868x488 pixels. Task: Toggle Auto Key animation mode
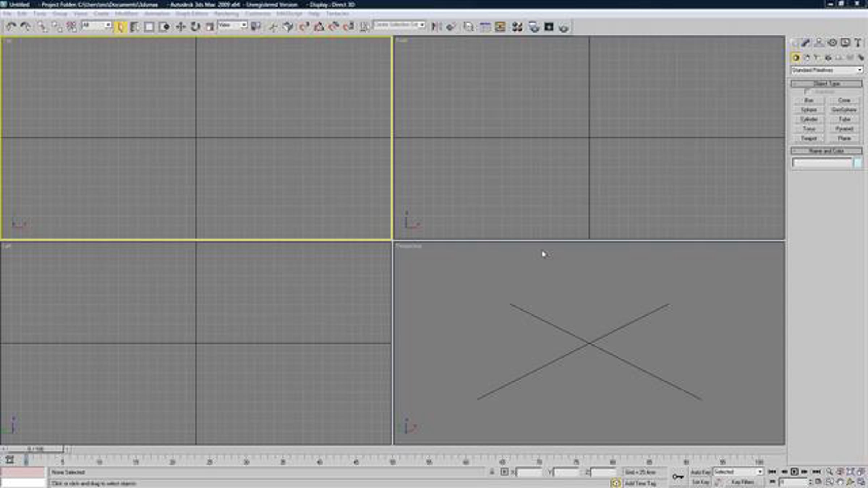pos(701,472)
